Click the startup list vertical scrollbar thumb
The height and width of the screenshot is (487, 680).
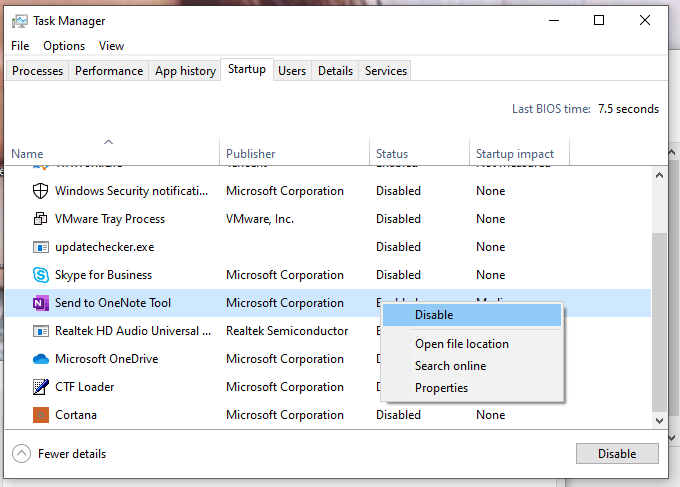point(660,322)
